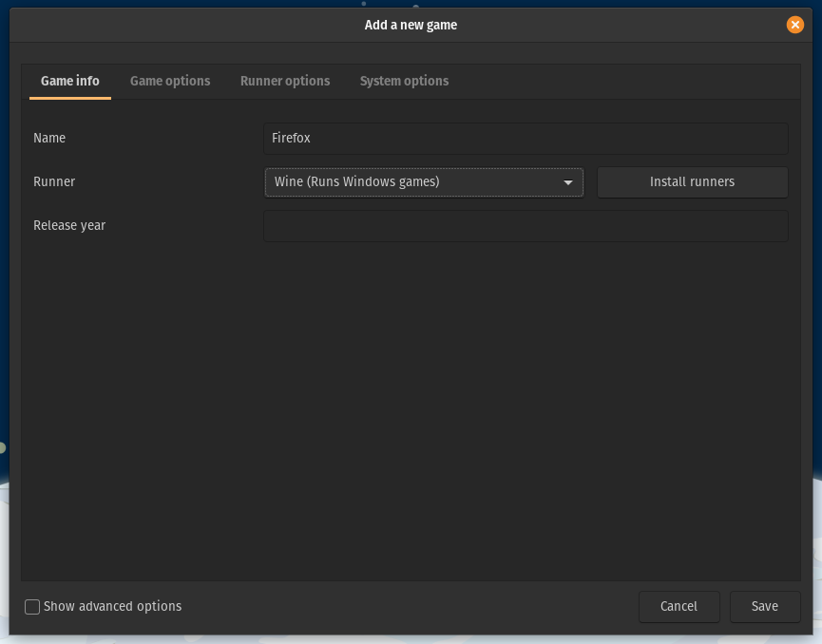Click the dropdown arrow next to Wine

[569, 181]
